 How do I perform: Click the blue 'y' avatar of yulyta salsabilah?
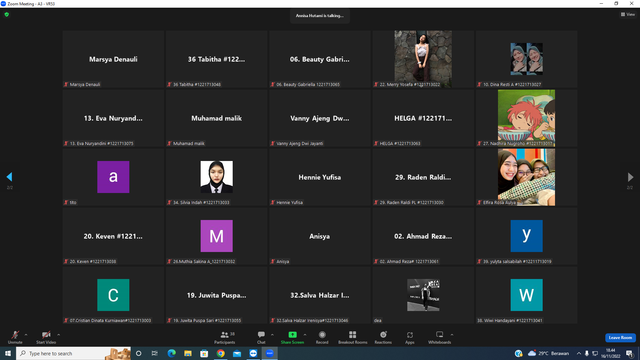coord(527,236)
